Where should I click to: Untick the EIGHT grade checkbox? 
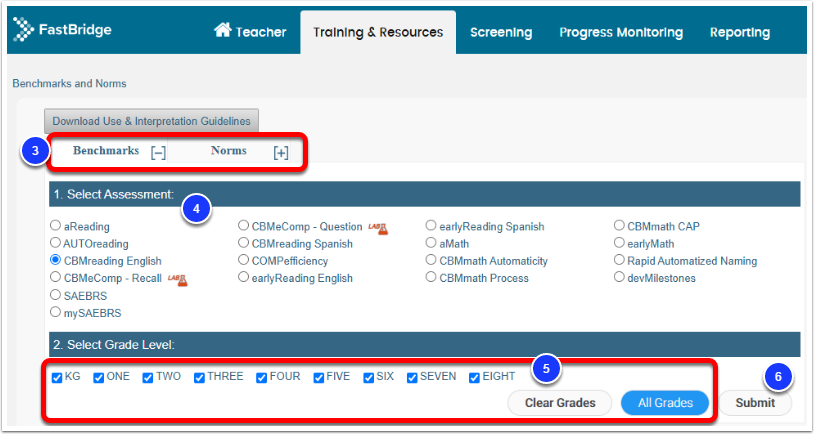tap(474, 378)
